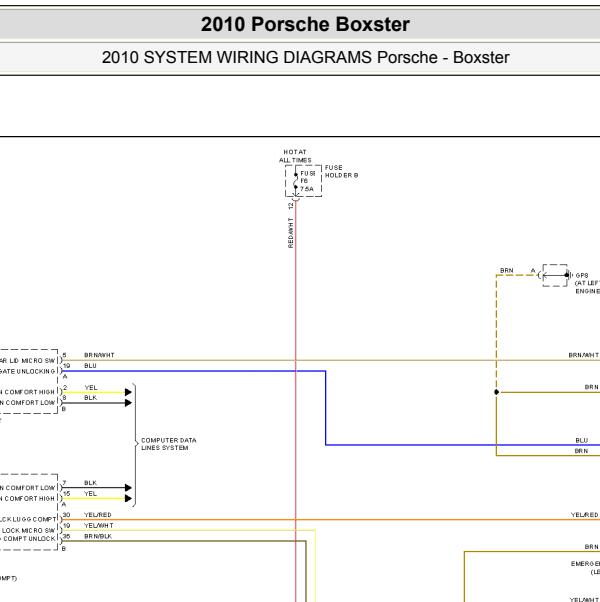Click the arrowhead on the pin 15 YEL wire
Screen dimensions: 600x602
(128, 498)
